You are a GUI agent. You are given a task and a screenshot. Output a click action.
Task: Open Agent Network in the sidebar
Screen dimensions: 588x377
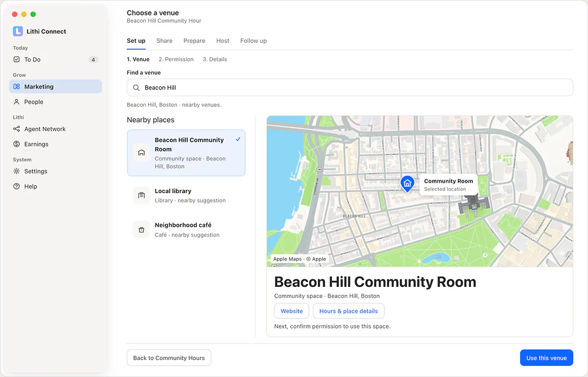click(56, 129)
